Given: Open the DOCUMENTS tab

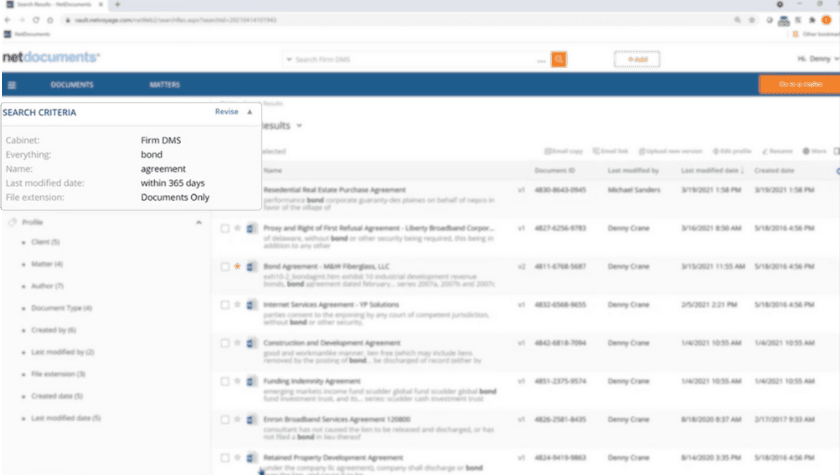Looking at the screenshot, I should 72,85.
